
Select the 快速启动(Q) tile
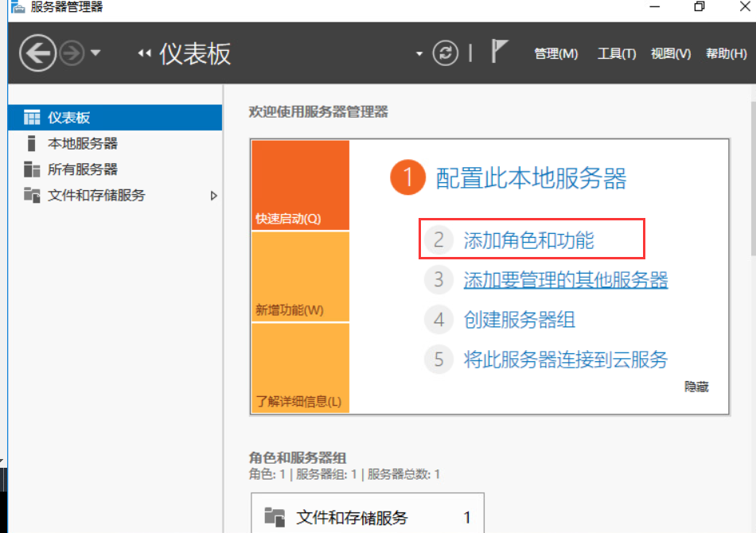300,185
